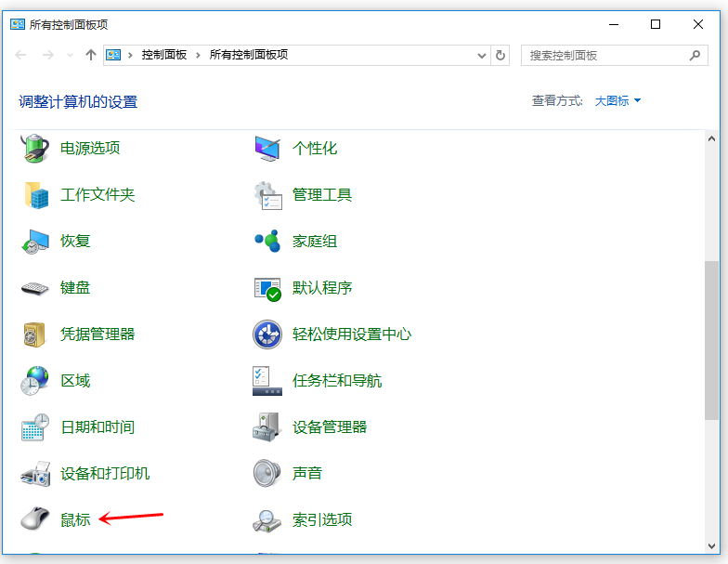Image resolution: width=728 pixels, height=564 pixels.
Task: Open the 家庭组 link
Action: click(314, 242)
